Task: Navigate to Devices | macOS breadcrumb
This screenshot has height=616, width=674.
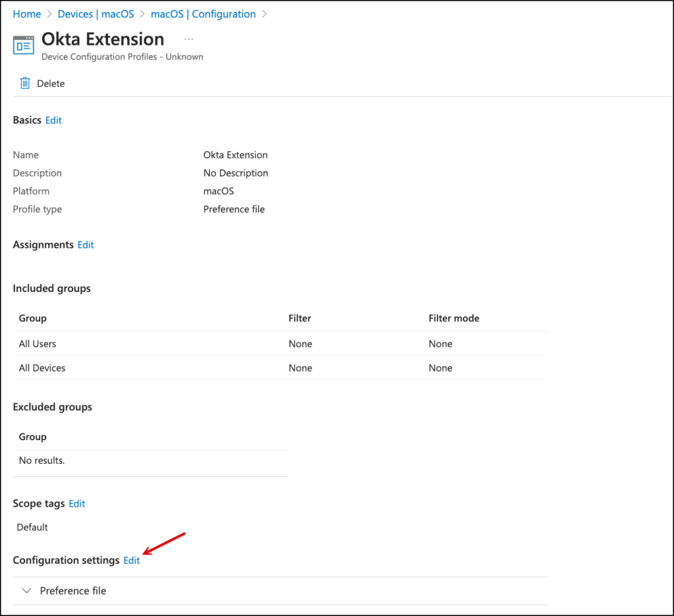Action: pos(96,14)
